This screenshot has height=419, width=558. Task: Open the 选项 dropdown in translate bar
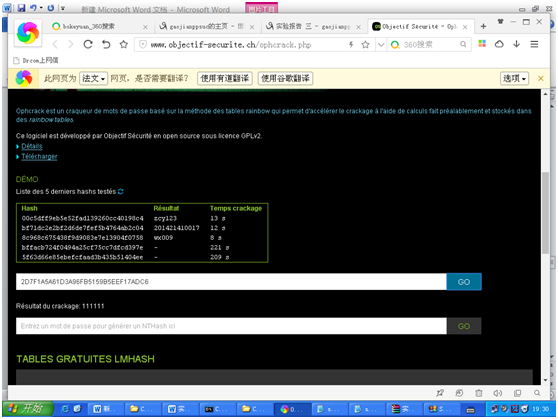click(x=514, y=78)
